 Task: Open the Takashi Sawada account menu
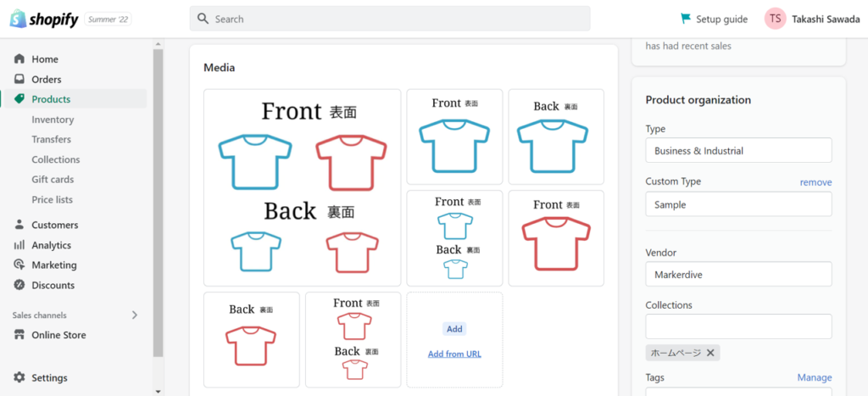pyautogui.click(x=812, y=19)
